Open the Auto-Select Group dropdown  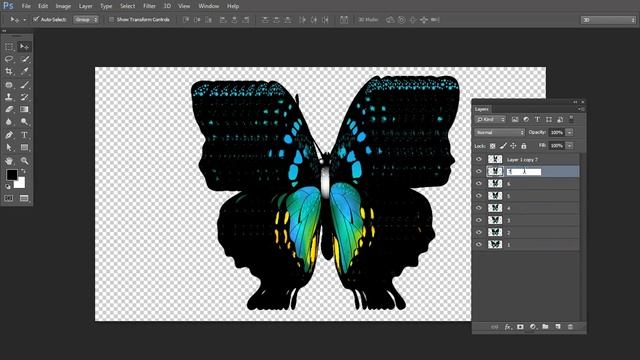(x=86, y=19)
